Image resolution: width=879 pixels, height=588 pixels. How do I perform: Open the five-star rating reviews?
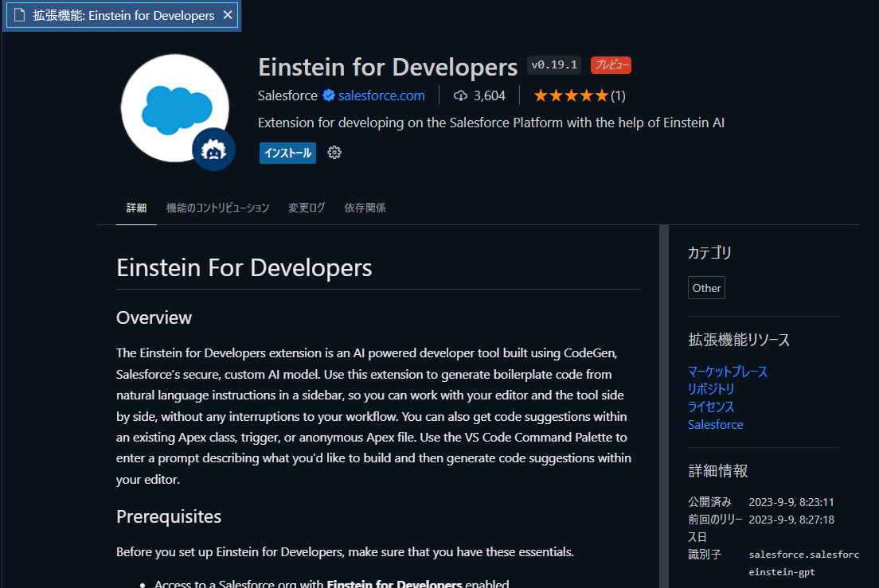(571, 95)
